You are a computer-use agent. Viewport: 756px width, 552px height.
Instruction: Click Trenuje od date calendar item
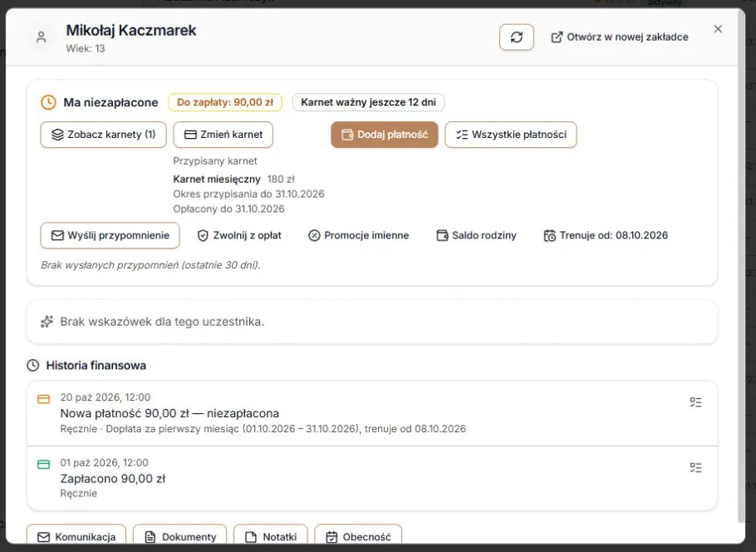606,235
